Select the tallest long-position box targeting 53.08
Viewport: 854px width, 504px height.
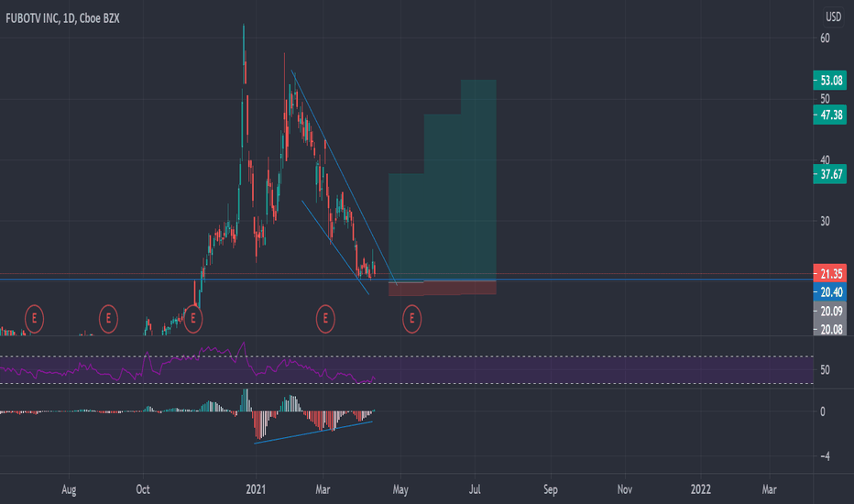478,180
